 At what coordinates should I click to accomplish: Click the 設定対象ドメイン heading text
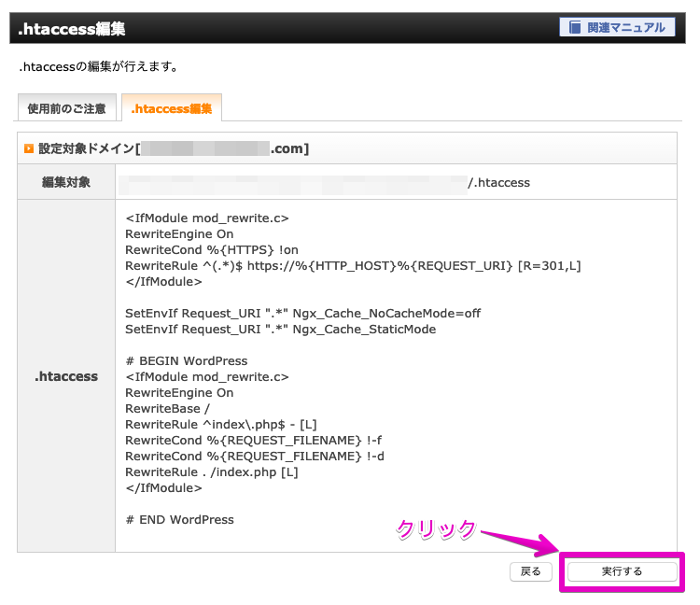[x=174, y=148]
